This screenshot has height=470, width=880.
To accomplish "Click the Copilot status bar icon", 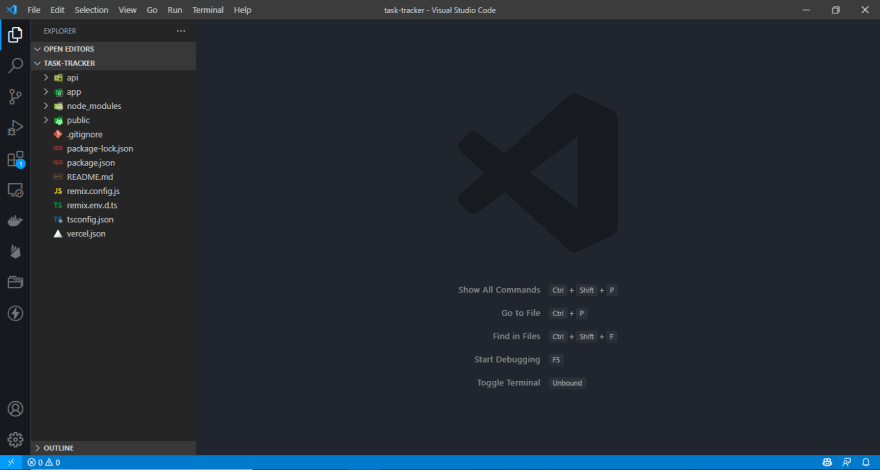I will (x=827, y=463).
